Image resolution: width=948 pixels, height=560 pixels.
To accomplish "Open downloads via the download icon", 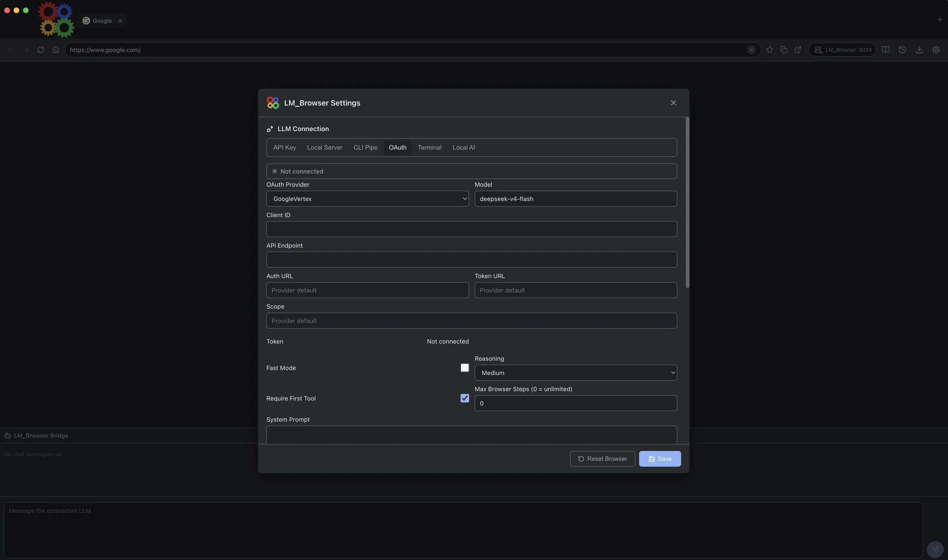I will pyautogui.click(x=919, y=50).
